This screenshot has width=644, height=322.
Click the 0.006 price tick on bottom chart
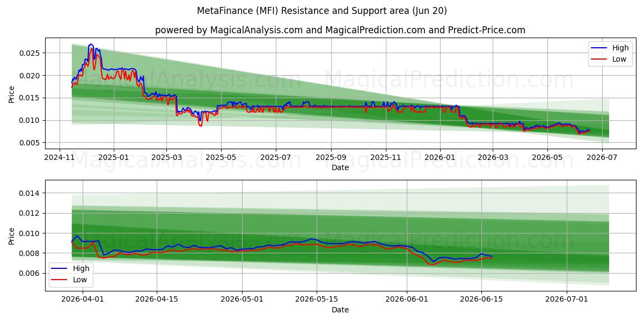(x=30, y=274)
